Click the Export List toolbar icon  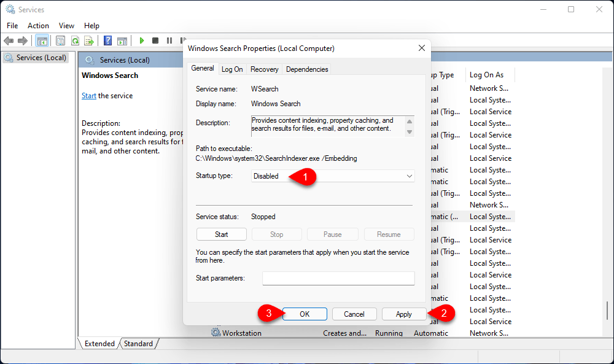pos(89,41)
